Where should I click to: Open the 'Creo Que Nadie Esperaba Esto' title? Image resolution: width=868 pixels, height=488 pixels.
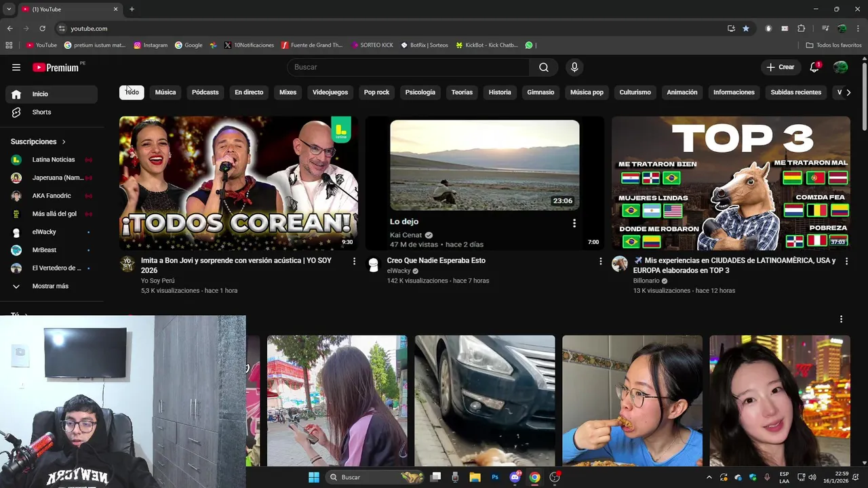436,260
